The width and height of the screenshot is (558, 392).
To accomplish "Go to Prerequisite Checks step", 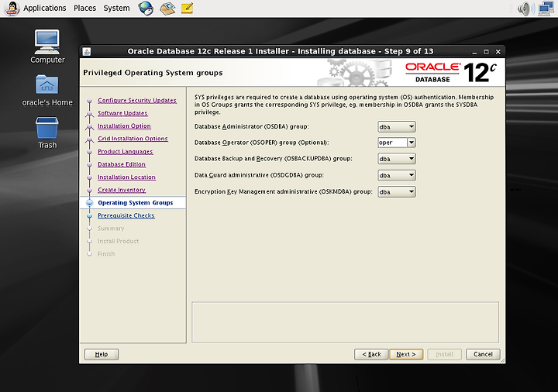I will coord(126,215).
